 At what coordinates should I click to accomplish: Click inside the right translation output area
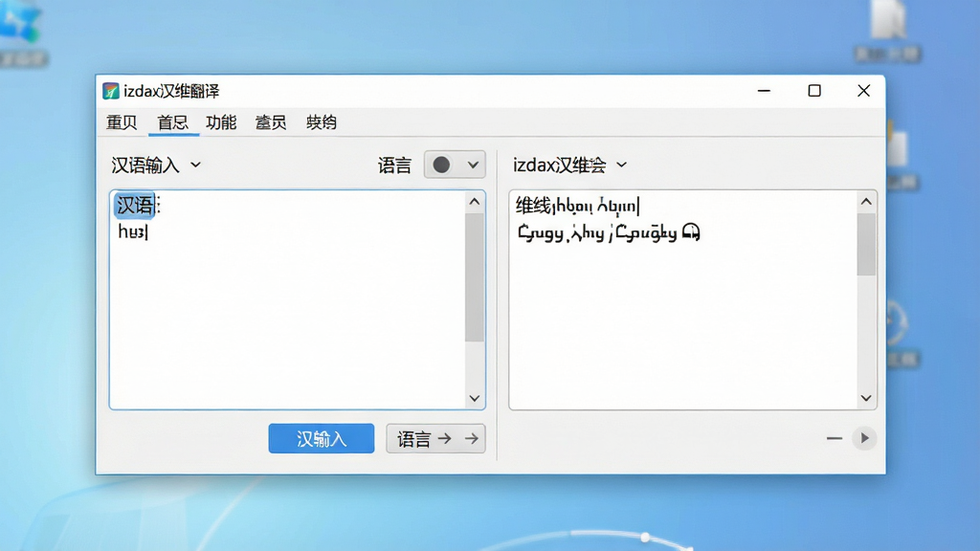(x=682, y=299)
